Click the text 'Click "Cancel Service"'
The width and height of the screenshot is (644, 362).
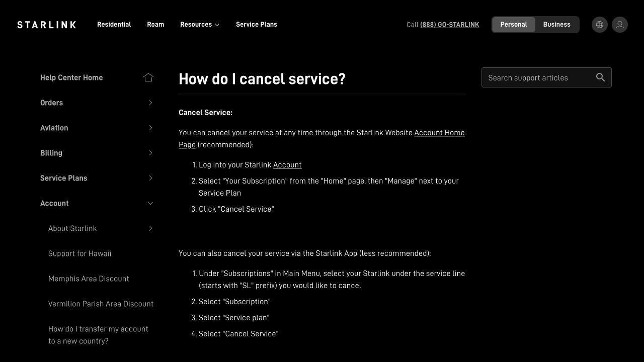click(x=236, y=209)
